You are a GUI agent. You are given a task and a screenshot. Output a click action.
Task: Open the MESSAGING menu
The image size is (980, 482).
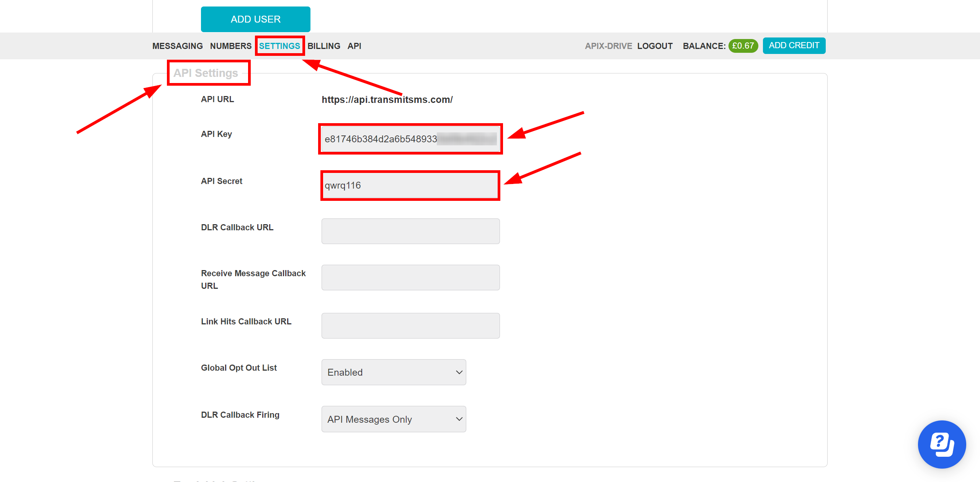coord(178,46)
